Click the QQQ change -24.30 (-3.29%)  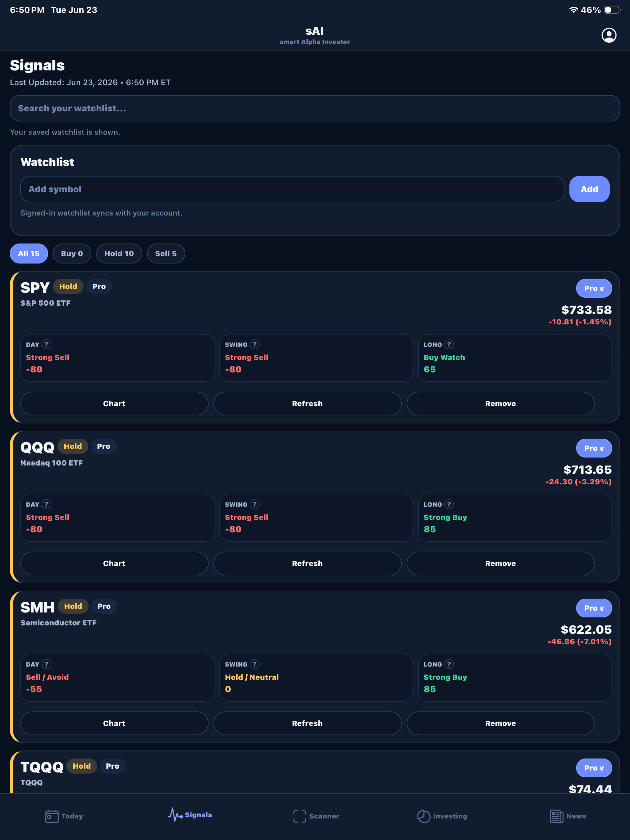578,481
